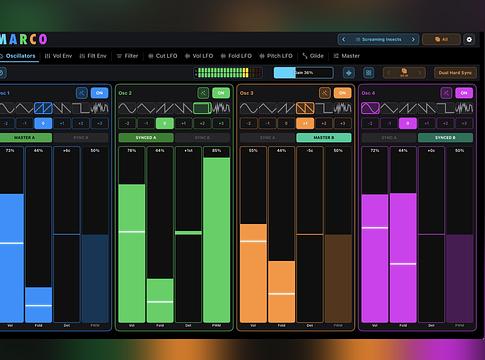
Task: Toggle Osc 4 ON switch
Action: click(464, 93)
